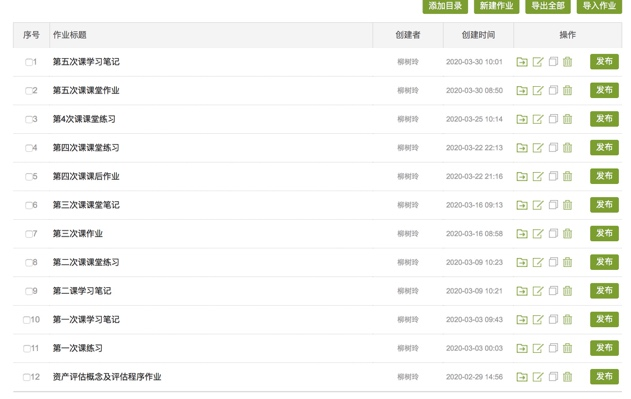Open the 第一次课学习笔记 assignment title

click(x=86, y=320)
